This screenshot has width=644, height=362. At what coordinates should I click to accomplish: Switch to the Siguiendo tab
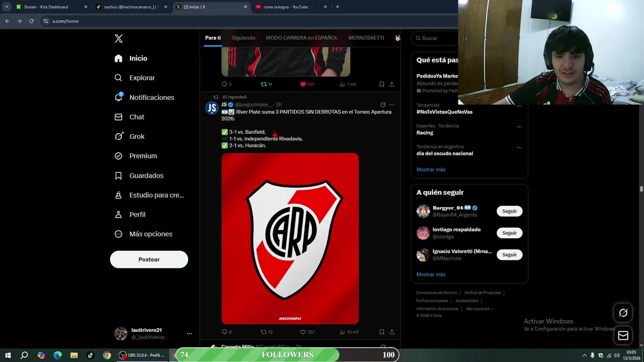(243, 38)
